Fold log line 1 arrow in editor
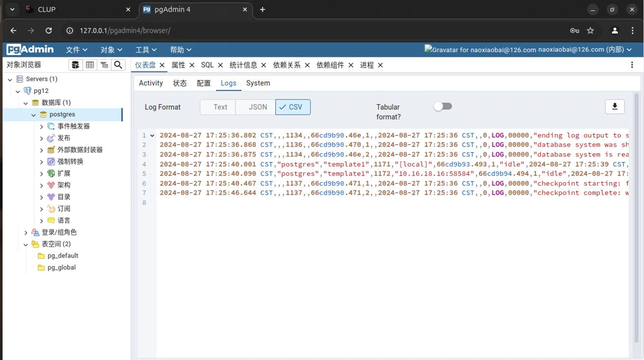Image resolution: width=644 pixels, height=360 pixels. click(x=152, y=136)
